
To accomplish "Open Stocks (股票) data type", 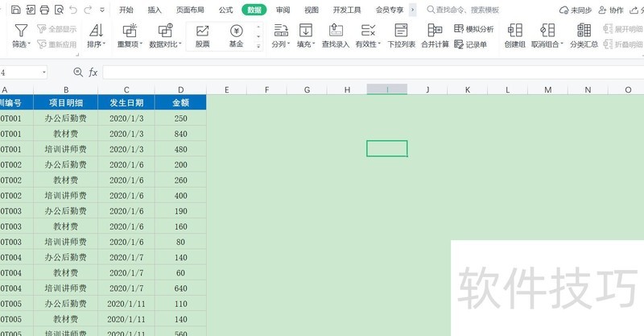I will coord(203,36).
